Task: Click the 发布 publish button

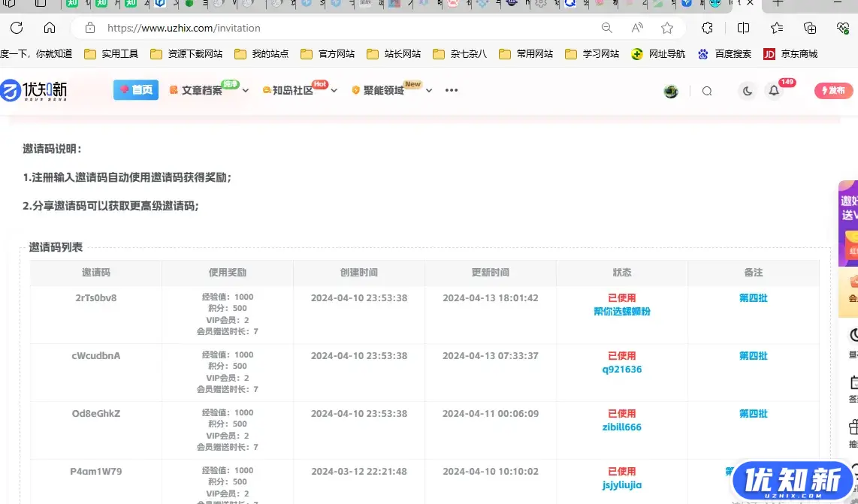Action: 833,90
